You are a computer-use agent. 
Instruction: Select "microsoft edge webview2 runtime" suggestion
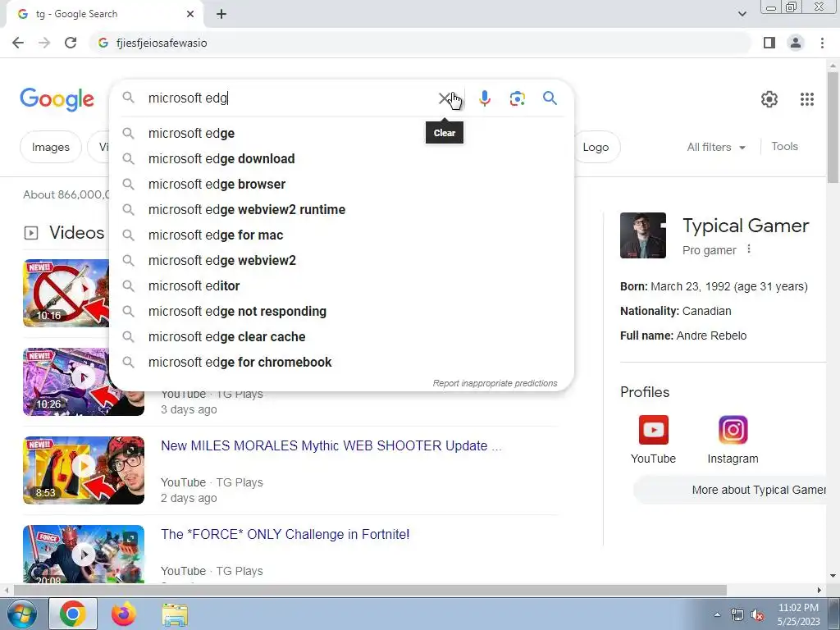(x=341, y=209)
